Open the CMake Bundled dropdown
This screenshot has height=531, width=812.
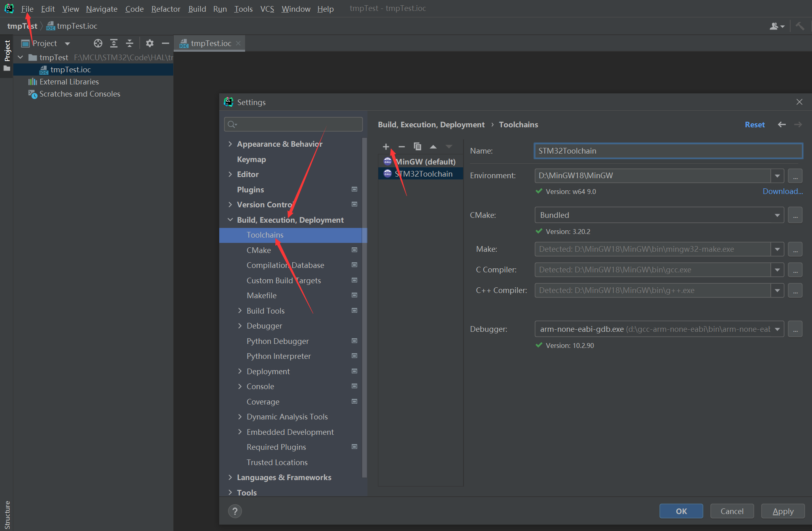777,215
